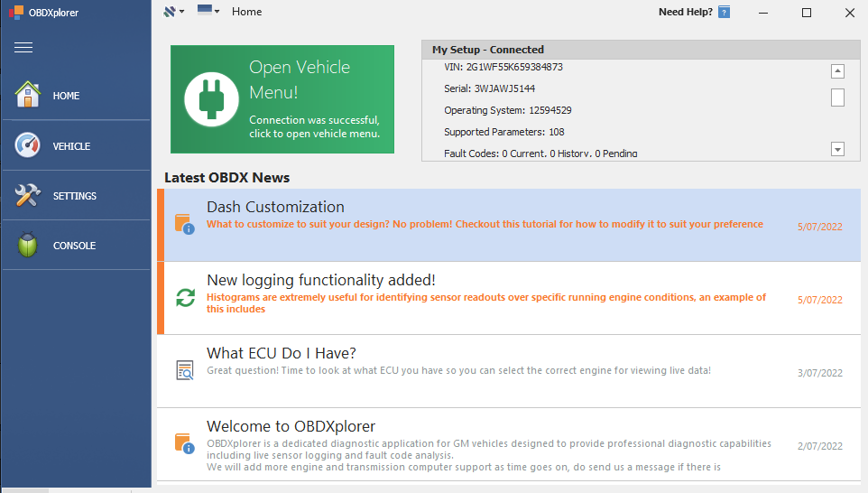Close the OBDXplorer window
The image size is (868, 493).
[850, 12]
